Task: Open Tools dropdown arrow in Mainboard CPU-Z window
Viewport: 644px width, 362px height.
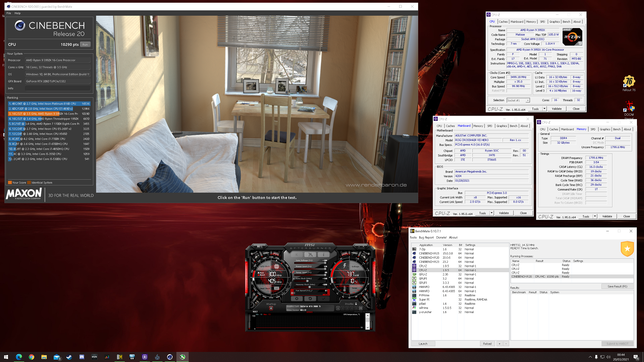Action: tap(491, 213)
